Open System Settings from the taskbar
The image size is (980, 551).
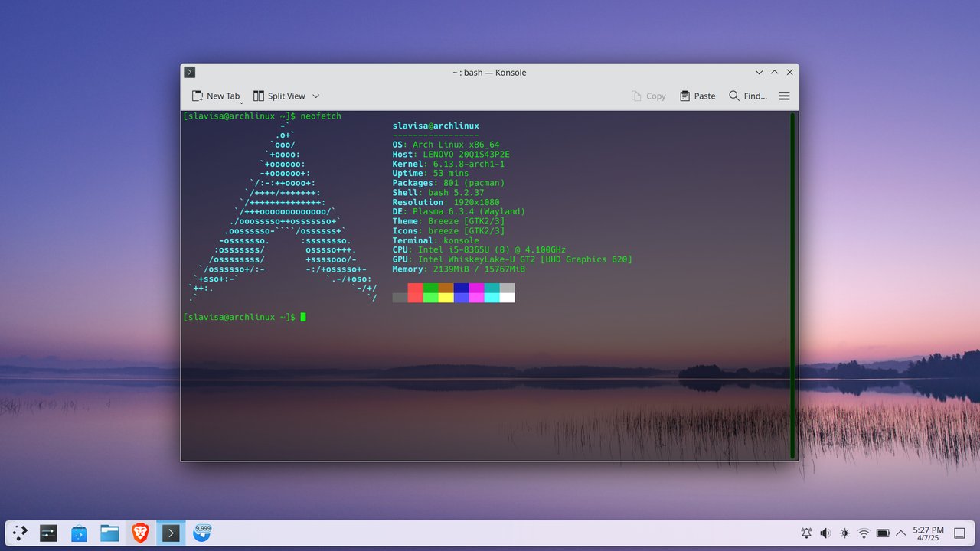tap(48, 533)
